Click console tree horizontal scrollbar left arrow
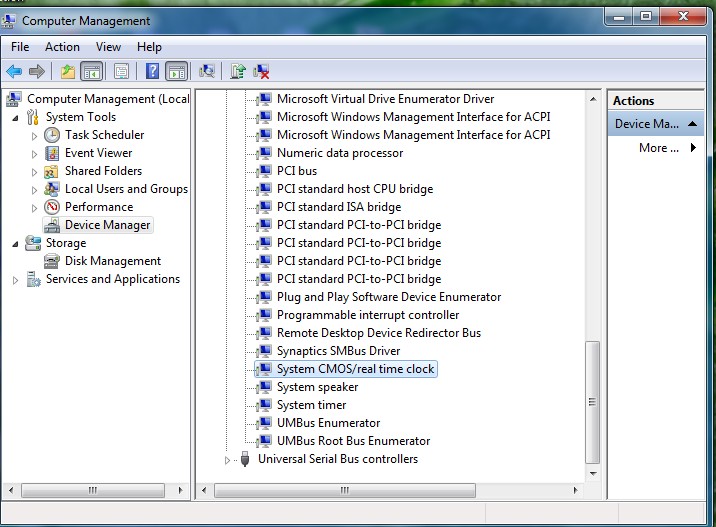 point(11,490)
